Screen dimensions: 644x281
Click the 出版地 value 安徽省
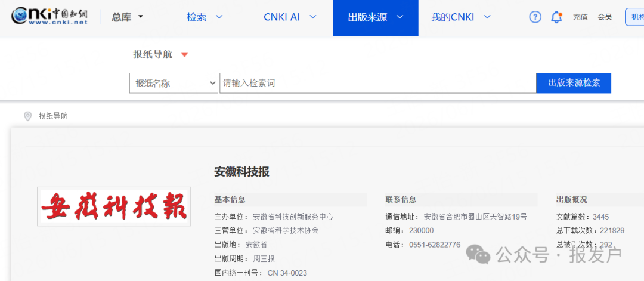256,245
